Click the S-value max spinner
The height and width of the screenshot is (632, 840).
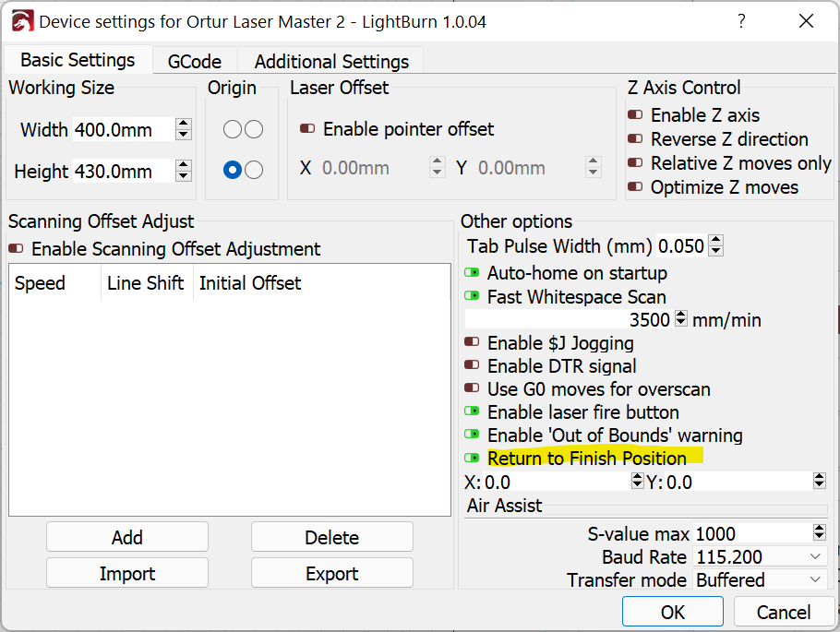(819, 532)
